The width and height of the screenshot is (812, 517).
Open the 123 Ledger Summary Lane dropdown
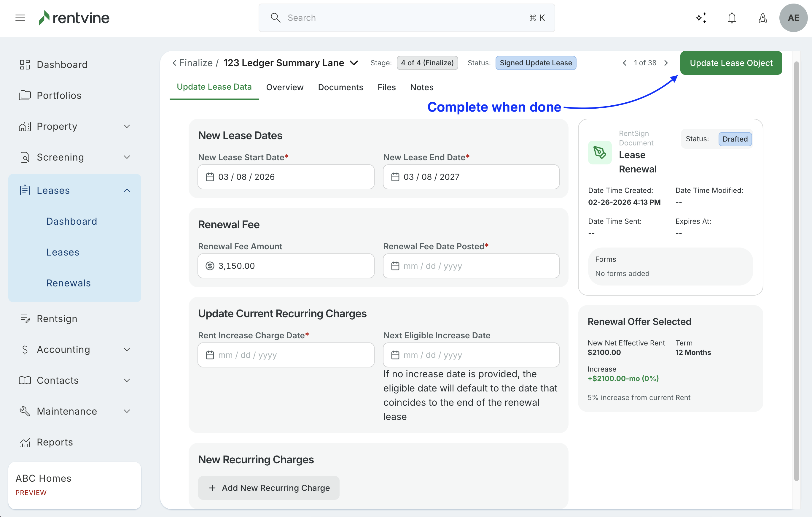click(354, 63)
